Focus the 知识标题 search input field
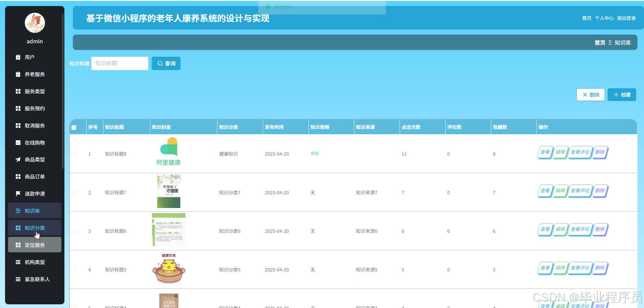The width and height of the screenshot is (644, 308). pyautogui.click(x=120, y=63)
